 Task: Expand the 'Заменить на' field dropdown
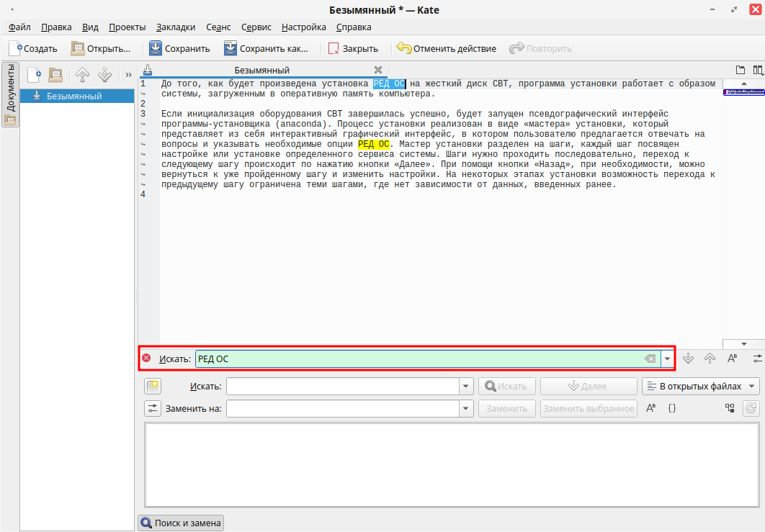tap(466, 409)
